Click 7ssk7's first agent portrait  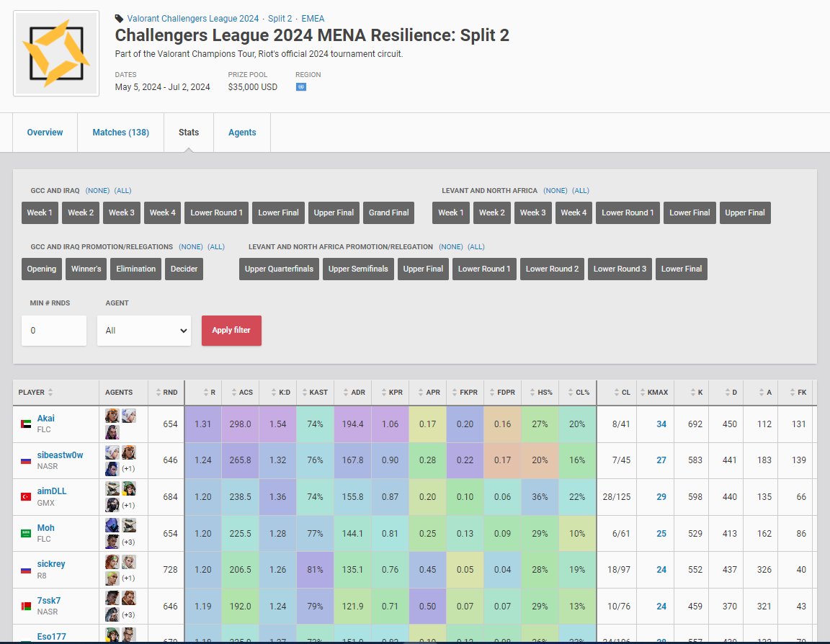pyautogui.click(x=112, y=597)
